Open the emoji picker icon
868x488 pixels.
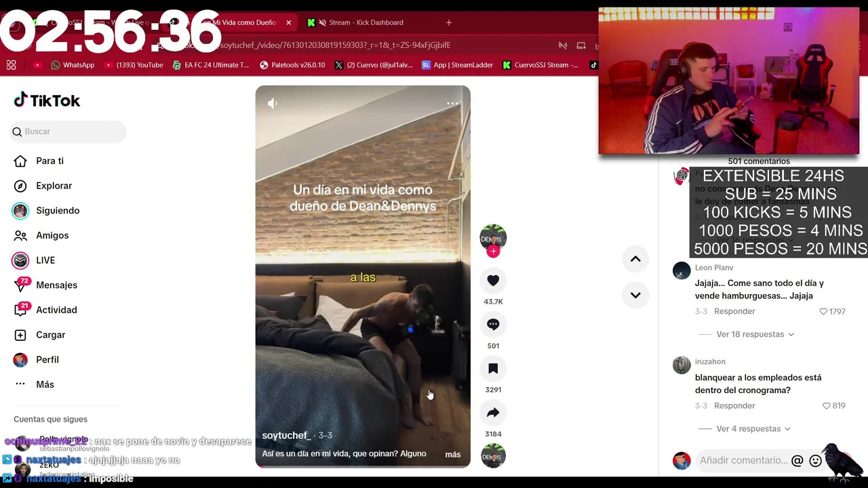(816, 461)
